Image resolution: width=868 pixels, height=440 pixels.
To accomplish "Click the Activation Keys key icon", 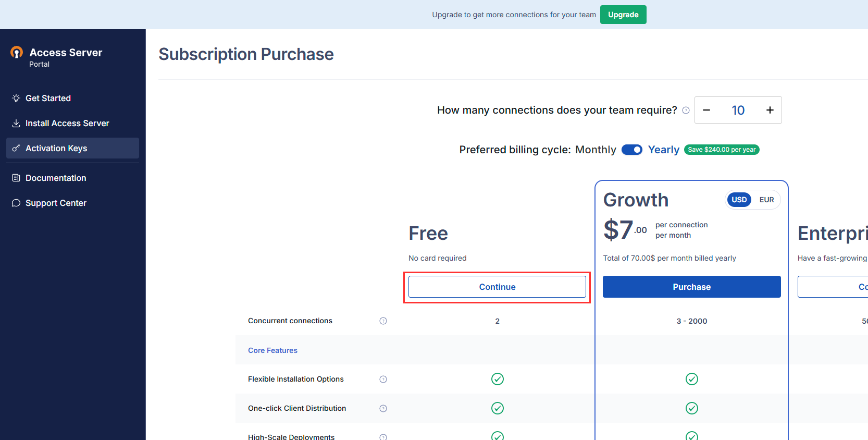I will 16,148.
